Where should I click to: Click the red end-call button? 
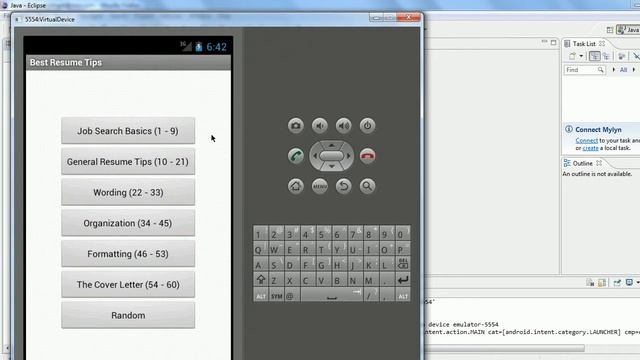tap(367, 156)
